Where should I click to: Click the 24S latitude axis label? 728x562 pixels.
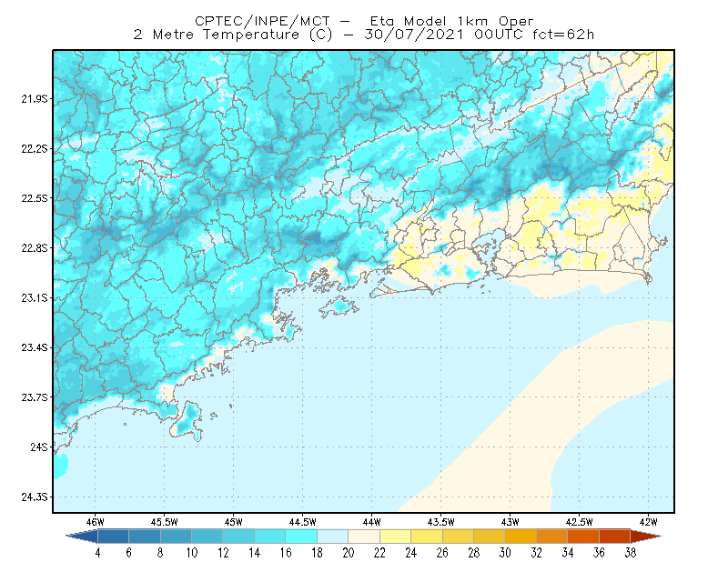pos(39,447)
